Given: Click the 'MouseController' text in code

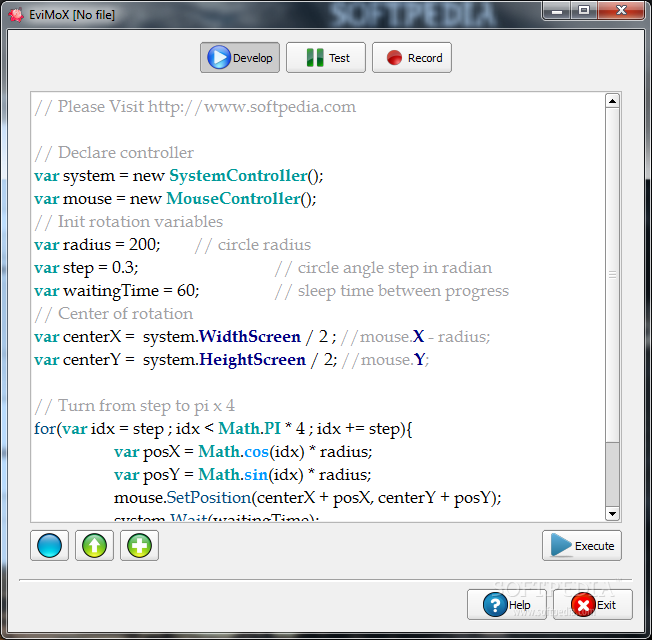Looking at the screenshot, I should pos(233,198).
